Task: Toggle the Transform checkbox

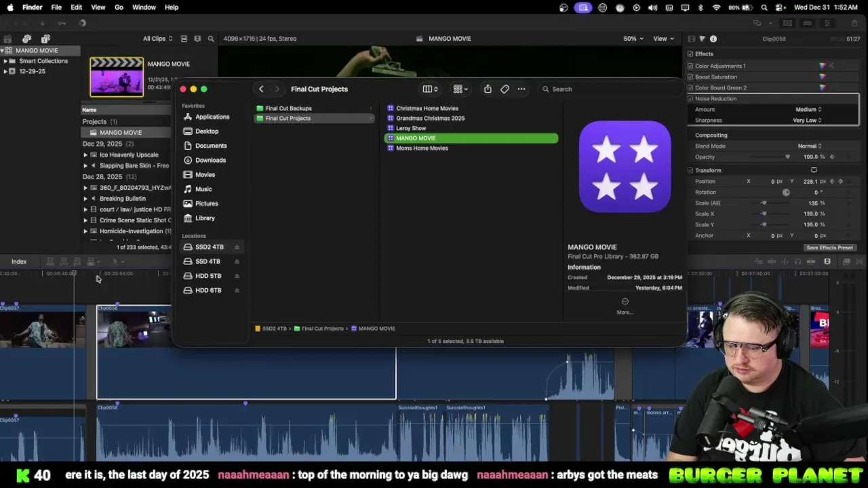Action: 690,170
